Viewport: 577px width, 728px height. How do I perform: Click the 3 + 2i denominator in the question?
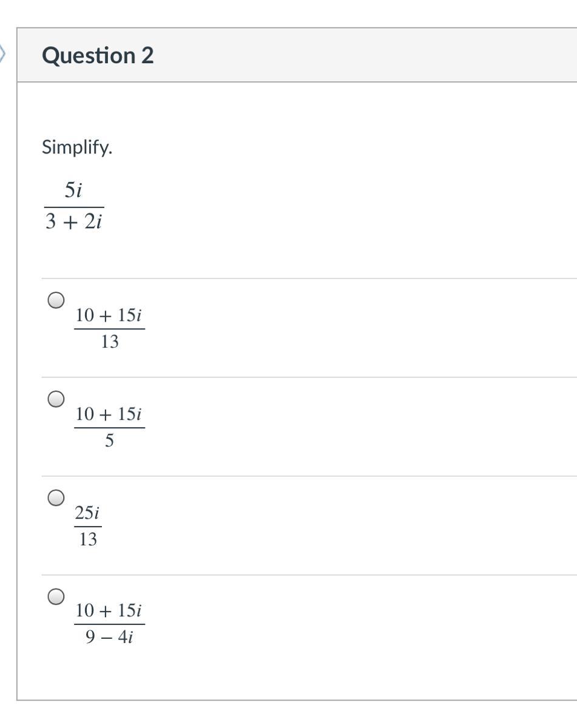[73, 222]
